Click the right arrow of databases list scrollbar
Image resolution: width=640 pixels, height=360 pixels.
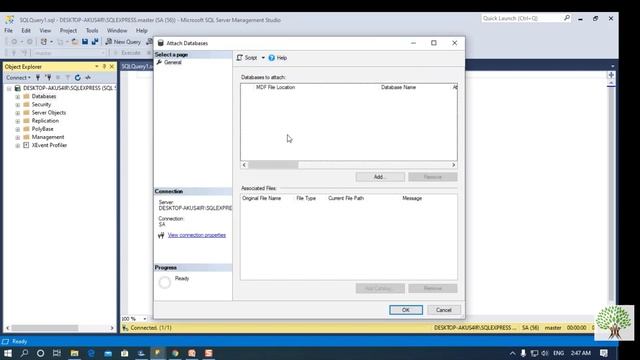coord(453,165)
